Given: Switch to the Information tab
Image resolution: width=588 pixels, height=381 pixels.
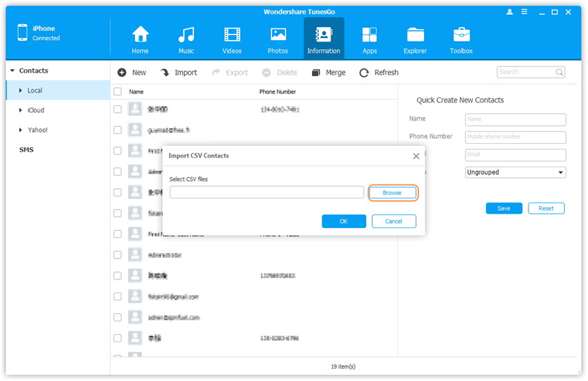Looking at the screenshot, I should point(324,39).
